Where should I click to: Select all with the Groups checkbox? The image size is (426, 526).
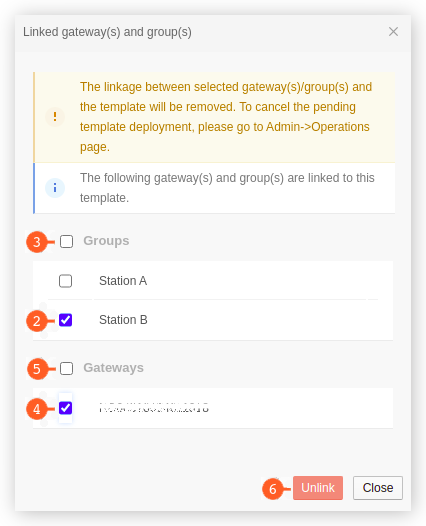[66, 241]
